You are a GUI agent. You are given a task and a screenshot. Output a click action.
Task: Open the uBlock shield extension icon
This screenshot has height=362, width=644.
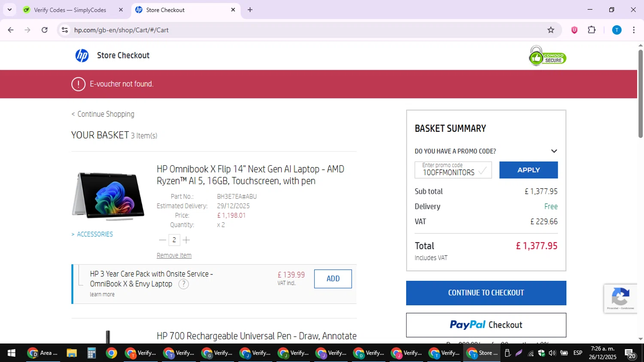click(x=574, y=30)
